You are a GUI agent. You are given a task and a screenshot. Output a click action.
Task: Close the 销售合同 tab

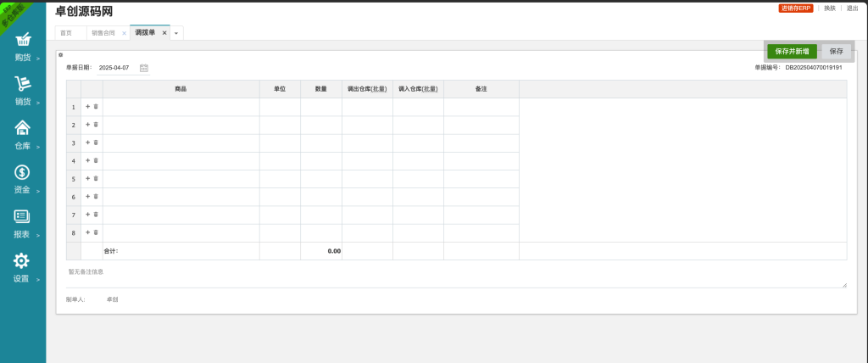click(x=124, y=33)
